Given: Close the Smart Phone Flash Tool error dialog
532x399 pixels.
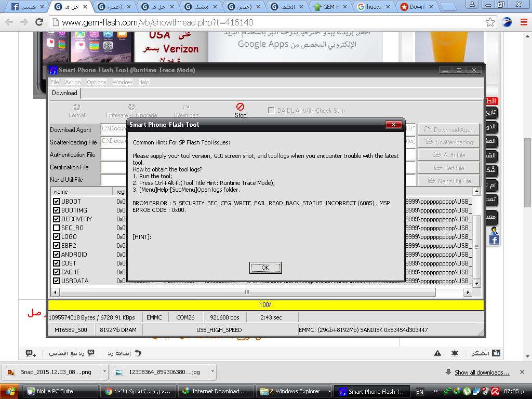Looking at the screenshot, I should tap(394, 125).
